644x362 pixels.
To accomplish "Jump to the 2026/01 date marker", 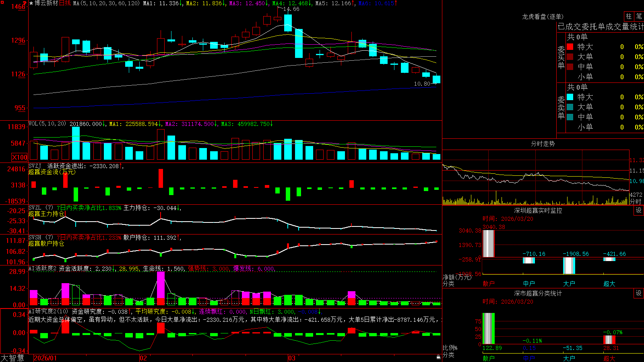I will 45,358.
